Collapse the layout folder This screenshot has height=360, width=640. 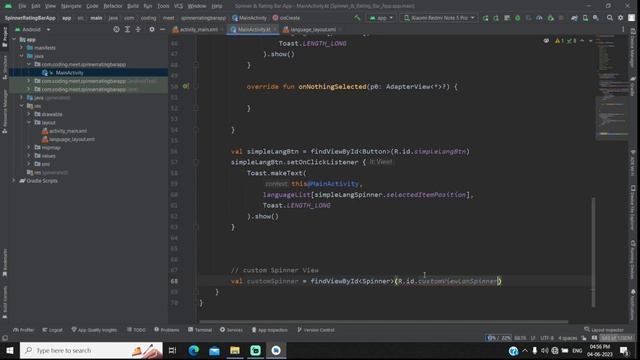[29, 122]
